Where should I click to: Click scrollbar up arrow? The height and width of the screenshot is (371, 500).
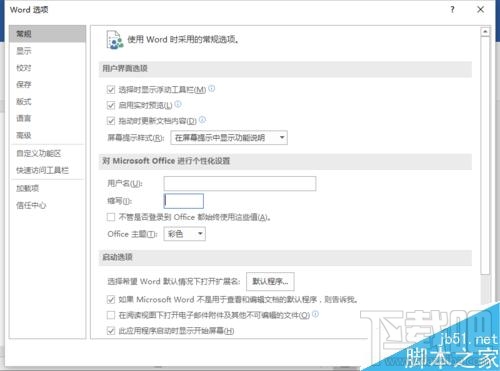pos(485,32)
